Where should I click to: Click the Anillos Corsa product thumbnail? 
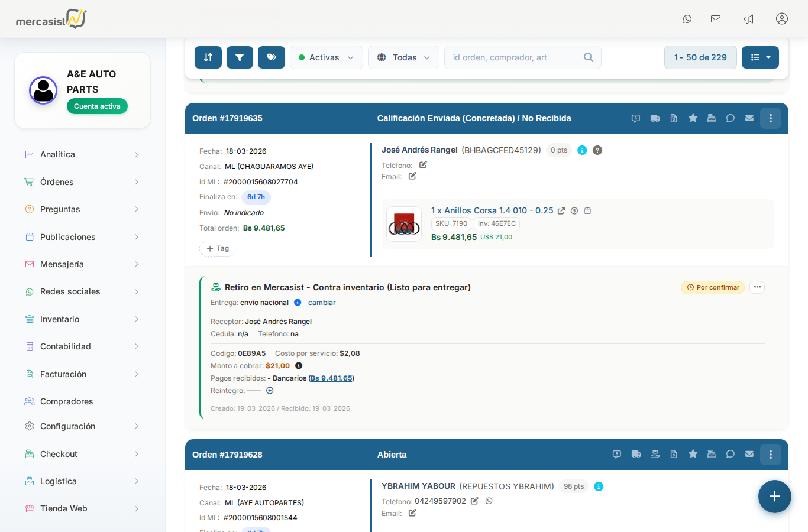pyautogui.click(x=404, y=224)
